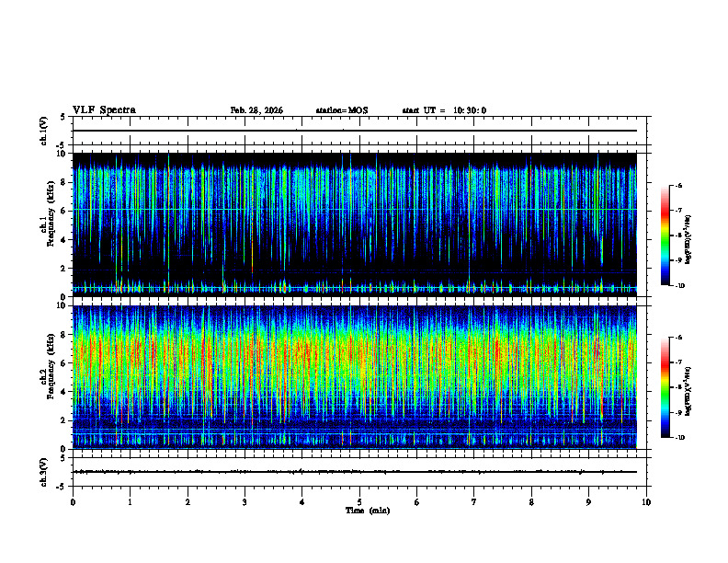The width and height of the screenshot is (728, 563).
Task: Click the ch.1 spectrogram color scale bar
Action: point(665,236)
